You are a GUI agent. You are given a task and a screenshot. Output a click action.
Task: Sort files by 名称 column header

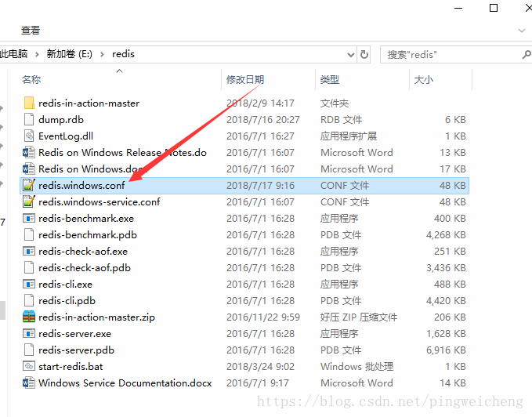(x=31, y=80)
